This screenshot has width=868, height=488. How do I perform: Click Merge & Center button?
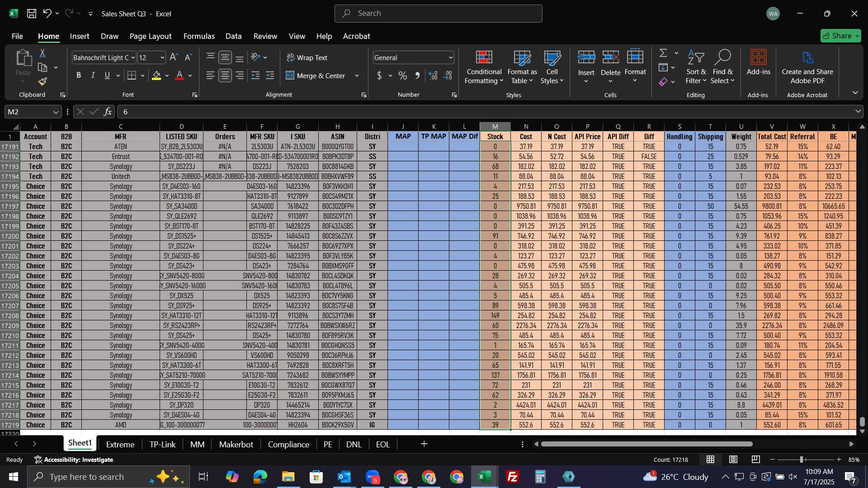pos(316,76)
